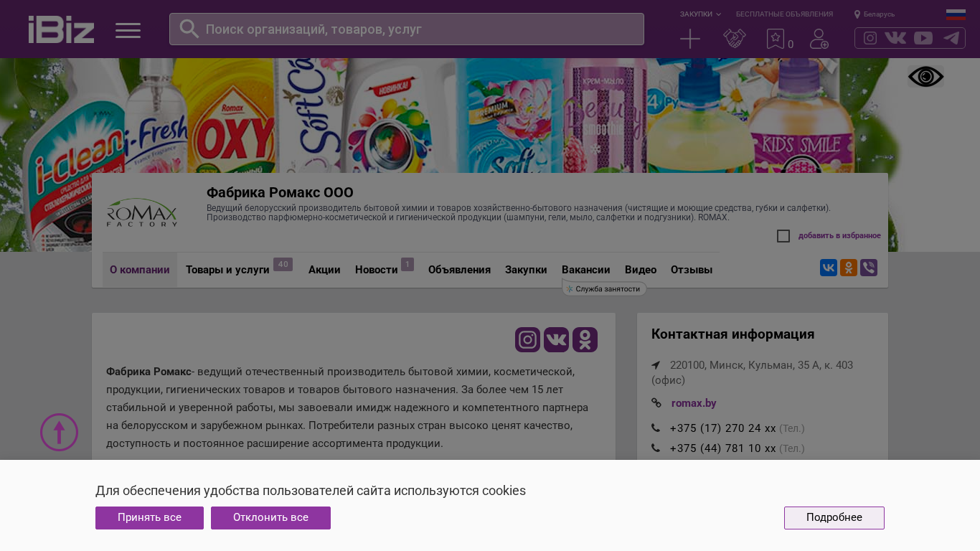
Task: Open company Instagram large purple icon
Action: [x=527, y=339]
